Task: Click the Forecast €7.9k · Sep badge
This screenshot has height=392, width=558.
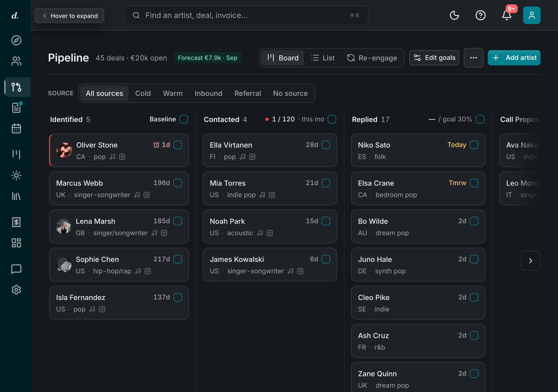Action: pos(208,58)
